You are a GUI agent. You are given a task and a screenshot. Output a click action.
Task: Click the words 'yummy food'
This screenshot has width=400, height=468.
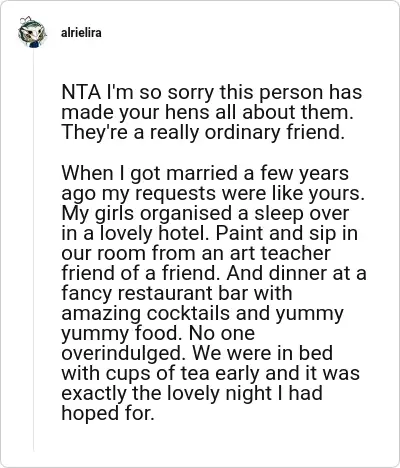pyautogui.click(x=121, y=333)
